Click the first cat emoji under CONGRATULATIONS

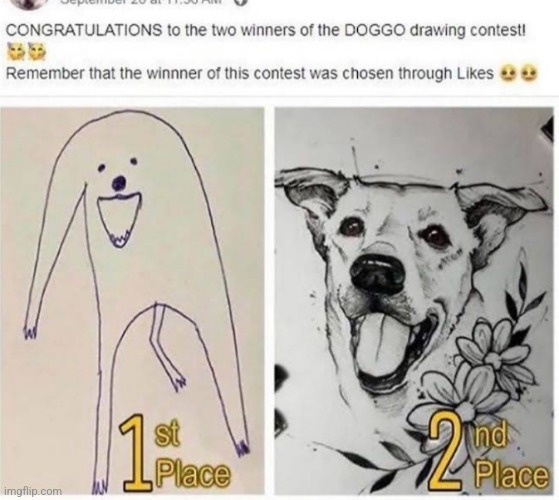pos(14,52)
